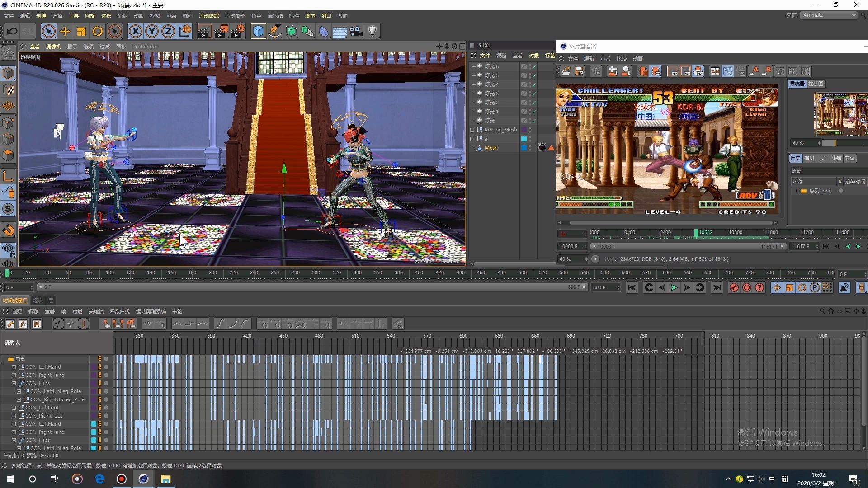Open a file in the picture viewer
The image size is (868, 488).
566,71
